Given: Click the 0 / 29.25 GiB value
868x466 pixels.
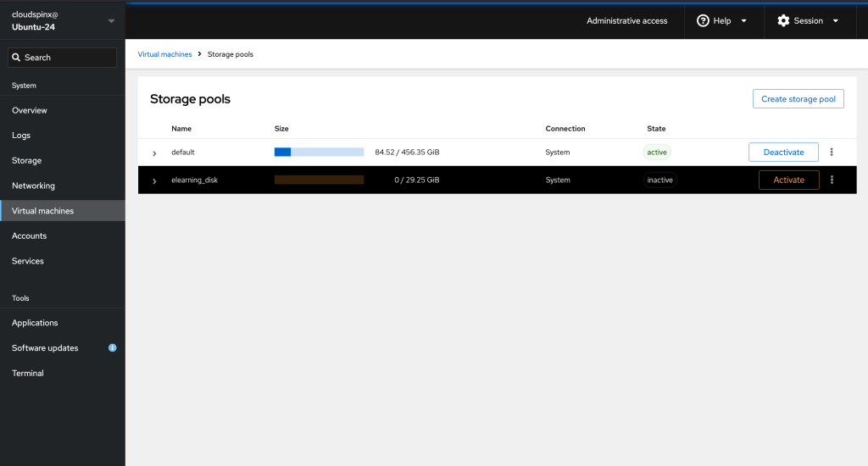Looking at the screenshot, I should coord(417,180).
